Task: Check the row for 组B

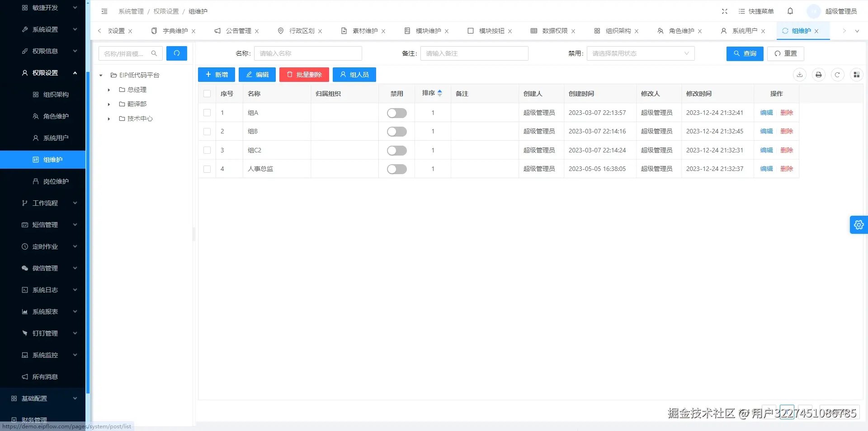Action: (207, 131)
